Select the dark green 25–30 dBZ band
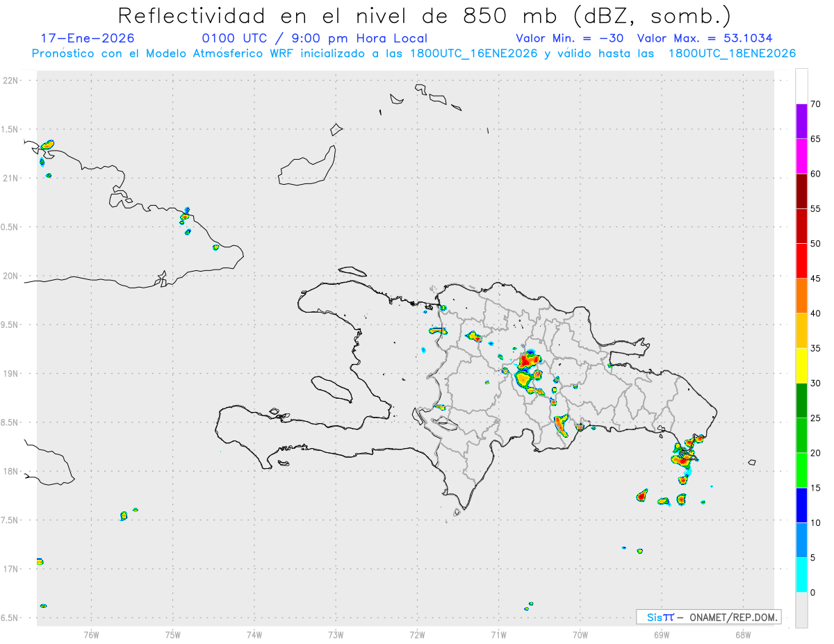 pyautogui.click(x=801, y=400)
